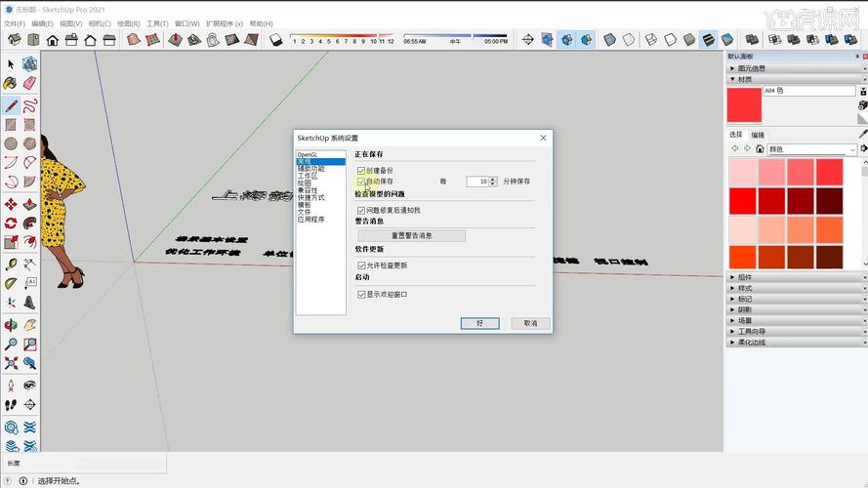
Task: Pick the Push/Pull tool
Action: click(29, 204)
